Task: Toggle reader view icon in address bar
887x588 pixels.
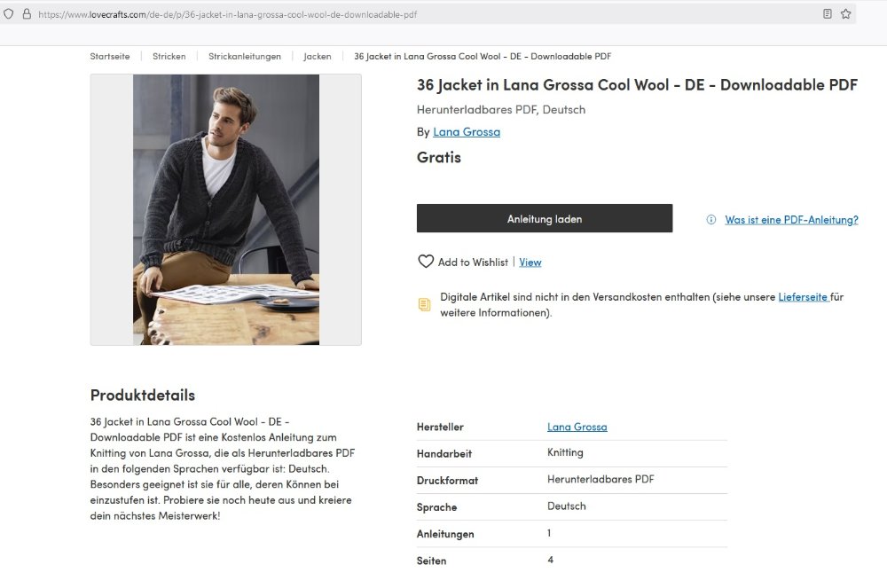Action: click(x=827, y=13)
